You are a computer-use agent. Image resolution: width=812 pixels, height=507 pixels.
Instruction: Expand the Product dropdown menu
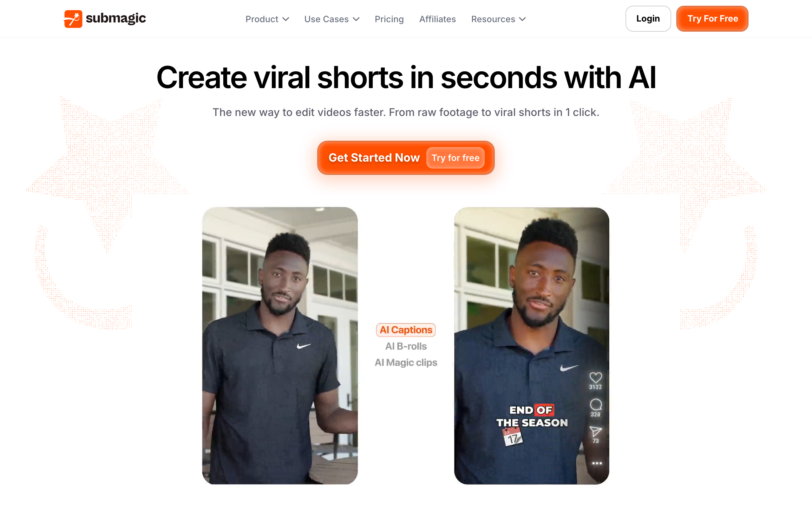point(267,19)
